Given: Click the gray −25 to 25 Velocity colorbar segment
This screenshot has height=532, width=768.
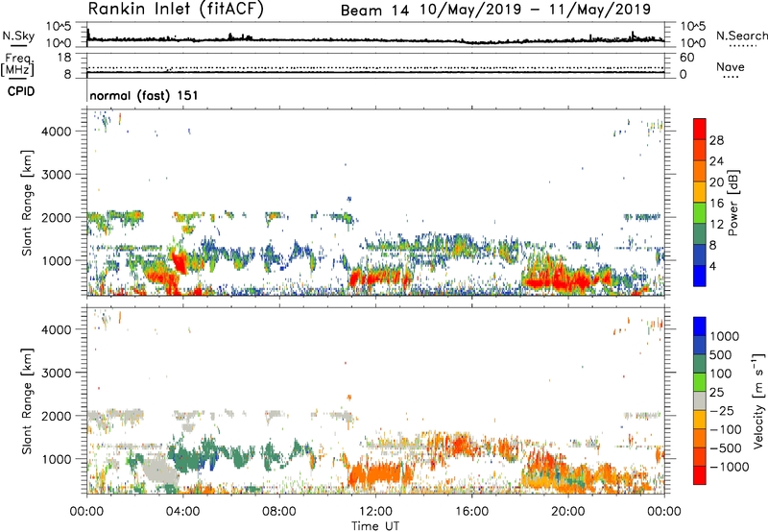Looking at the screenshot, I should pyautogui.click(x=700, y=400).
